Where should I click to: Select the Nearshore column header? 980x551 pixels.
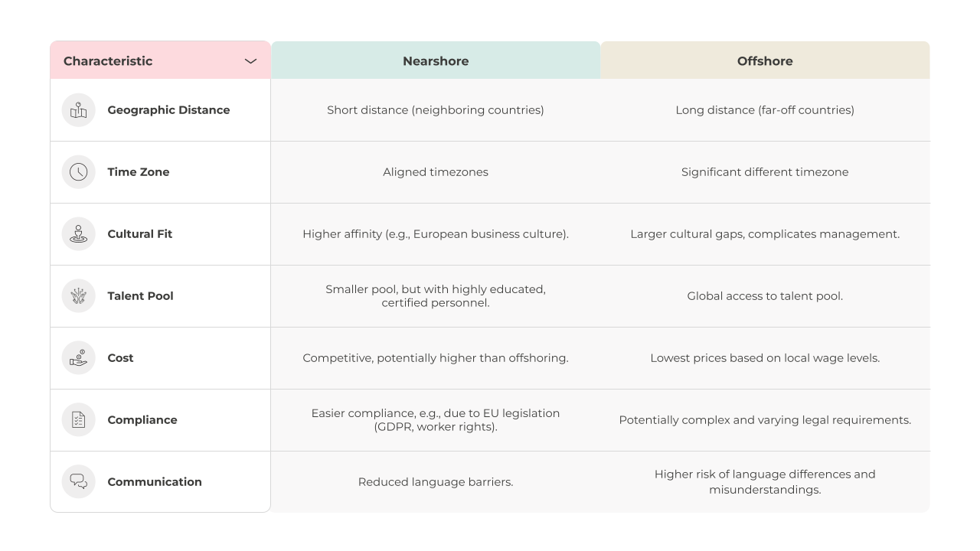tap(436, 60)
